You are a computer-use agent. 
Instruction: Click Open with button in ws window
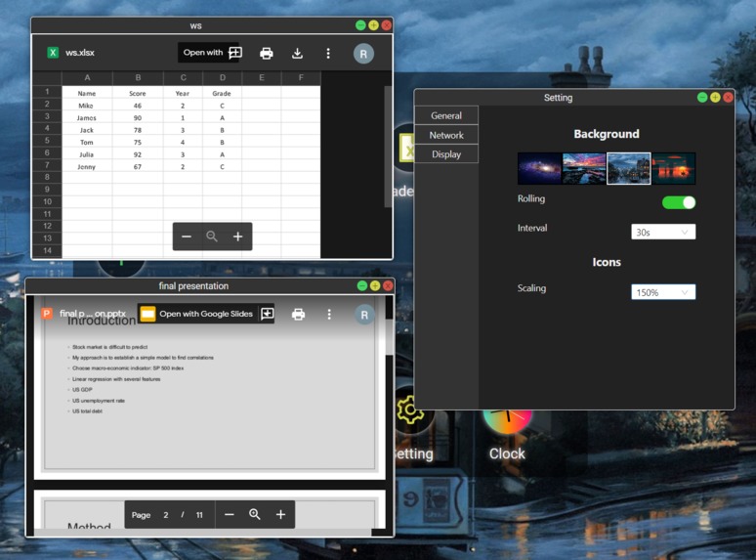[x=203, y=53]
